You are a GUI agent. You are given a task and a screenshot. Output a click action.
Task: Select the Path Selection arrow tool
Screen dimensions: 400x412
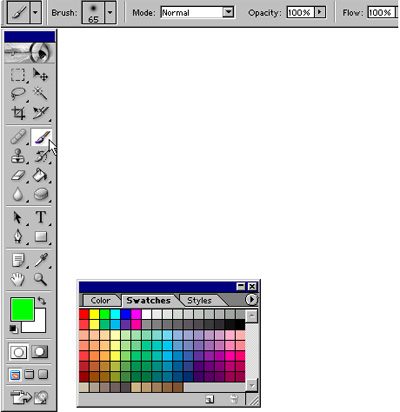(x=18, y=218)
